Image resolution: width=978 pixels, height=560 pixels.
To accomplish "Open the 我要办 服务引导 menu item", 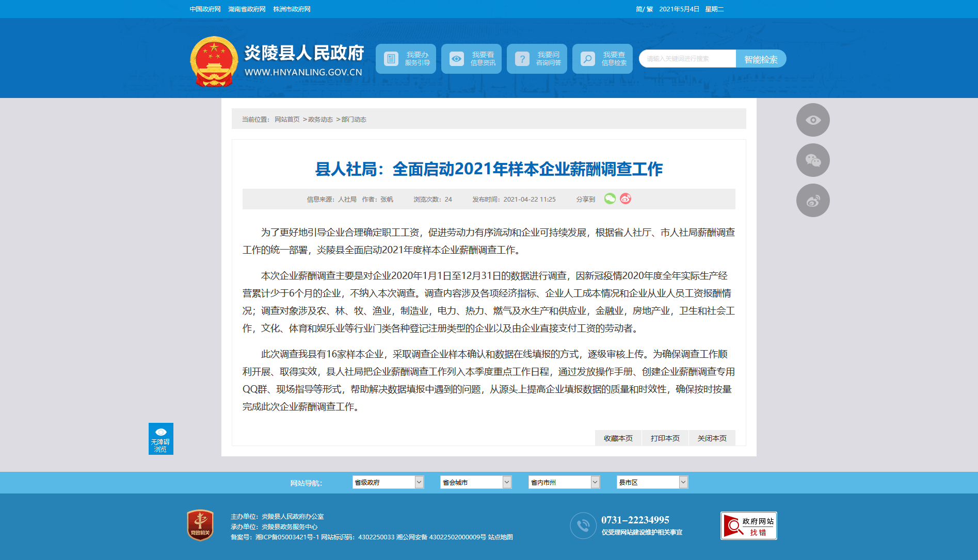I will [x=406, y=59].
